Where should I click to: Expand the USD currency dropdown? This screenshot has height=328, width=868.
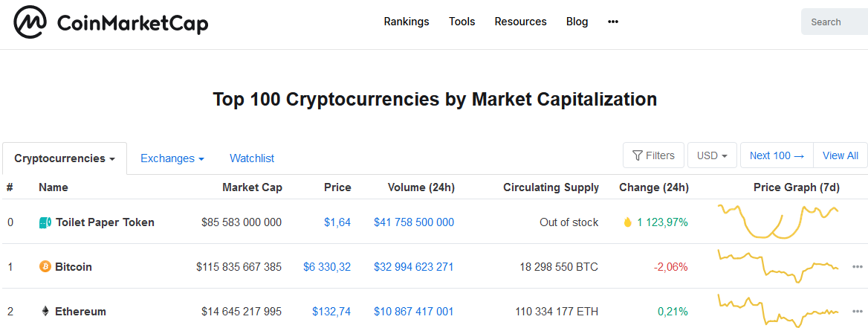point(712,155)
